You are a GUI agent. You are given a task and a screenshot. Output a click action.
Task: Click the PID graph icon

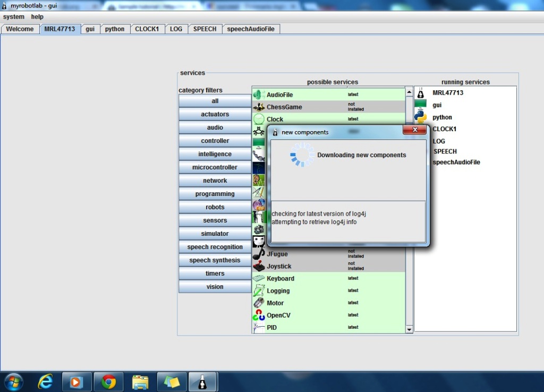[259, 327]
